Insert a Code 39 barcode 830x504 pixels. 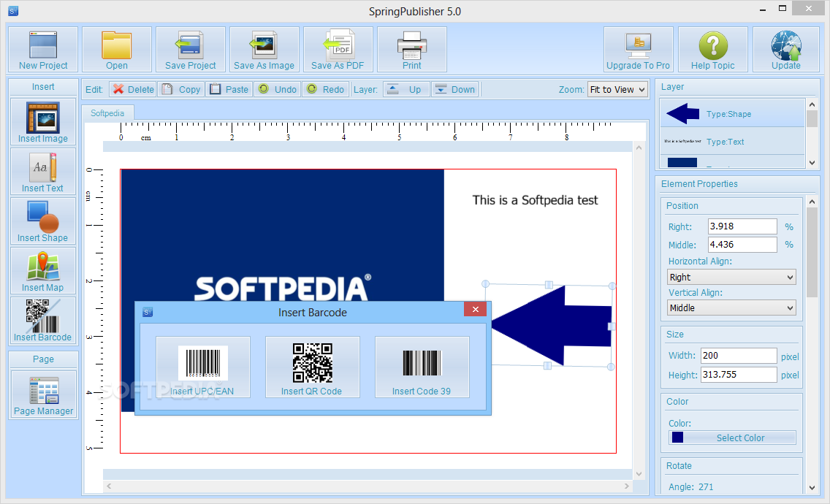[422, 367]
